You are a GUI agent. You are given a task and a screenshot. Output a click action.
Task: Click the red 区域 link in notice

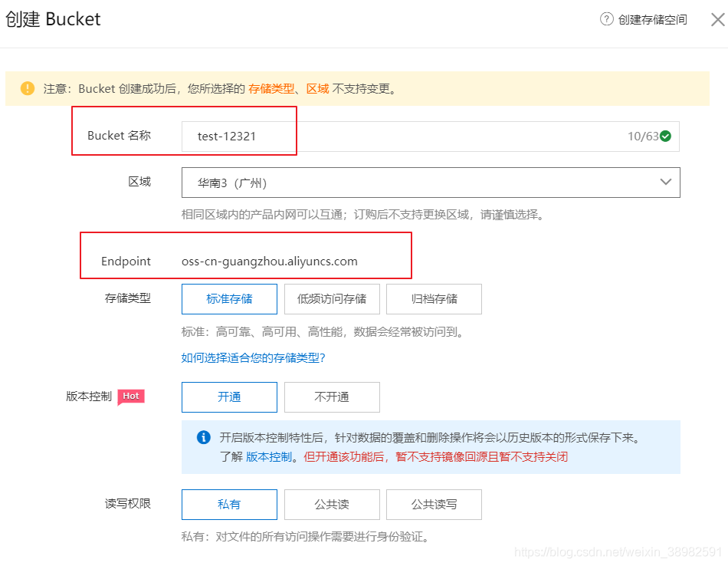(317, 88)
